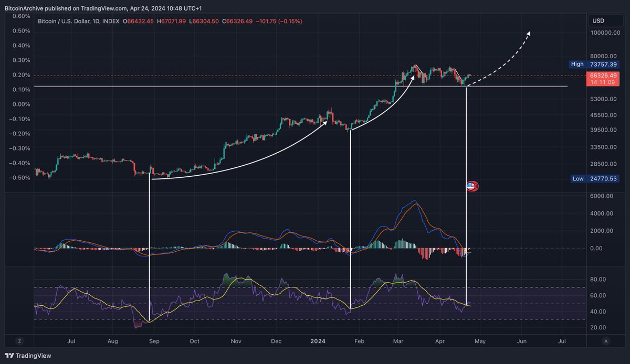Click the close value C66326.49
This screenshot has width=630, height=364.
pyautogui.click(x=237, y=21)
